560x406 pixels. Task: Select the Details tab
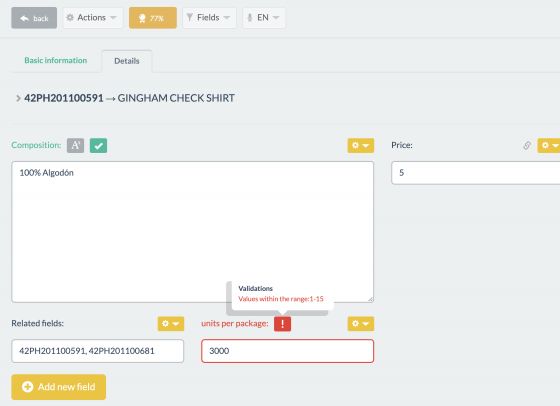pos(127,61)
